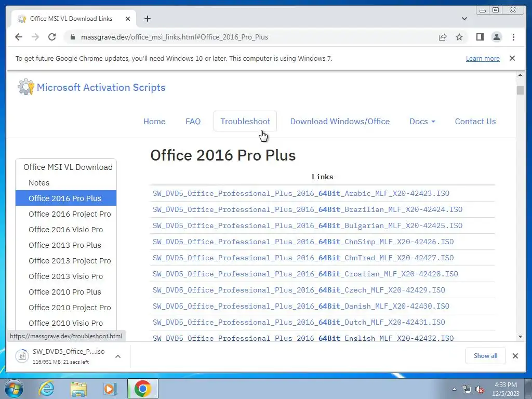Viewport: 532px width, 399px height.
Task: Click the page scrollbar up arrow
Action: pos(520,75)
